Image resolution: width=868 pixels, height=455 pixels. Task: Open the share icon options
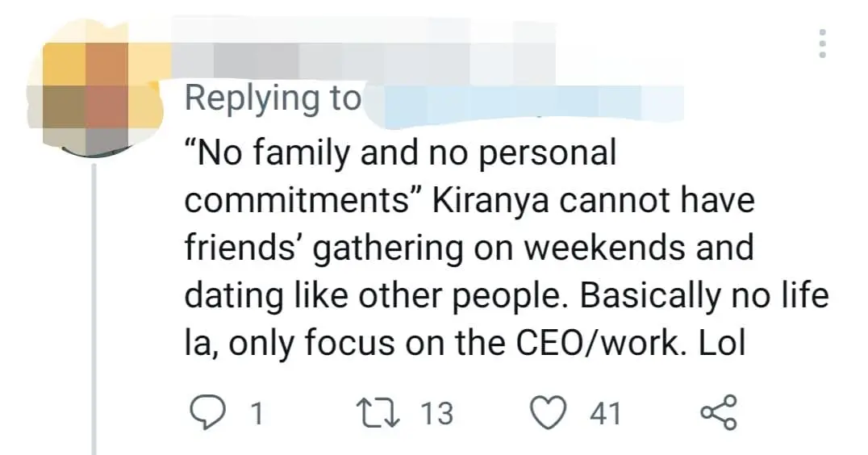[718, 413]
